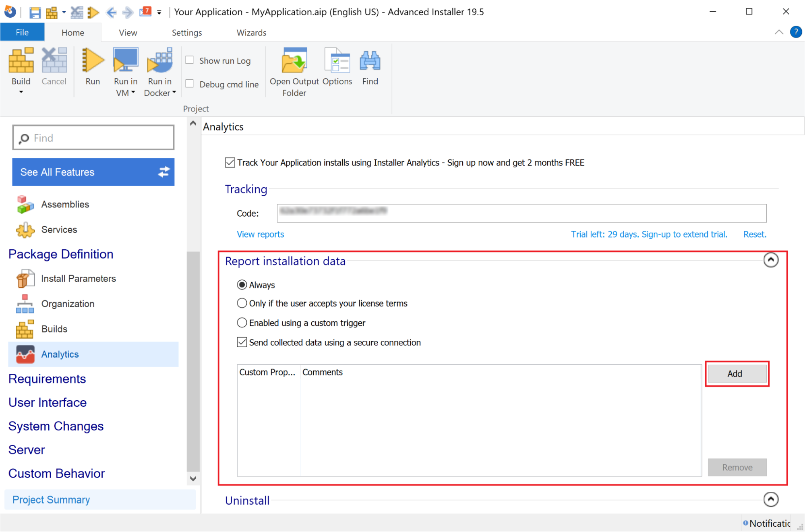Open the small Build dropdown arrow in title bar
Image resolution: width=805 pixels, height=532 pixels.
pyautogui.click(x=64, y=12)
